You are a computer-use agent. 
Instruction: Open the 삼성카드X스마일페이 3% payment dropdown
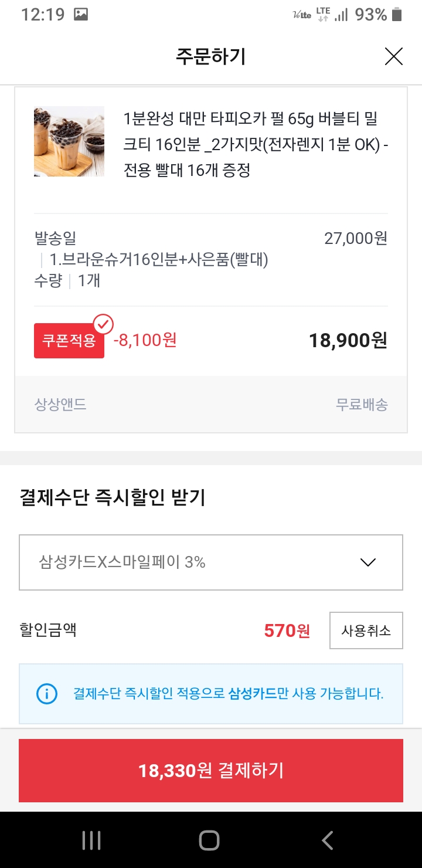210,562
